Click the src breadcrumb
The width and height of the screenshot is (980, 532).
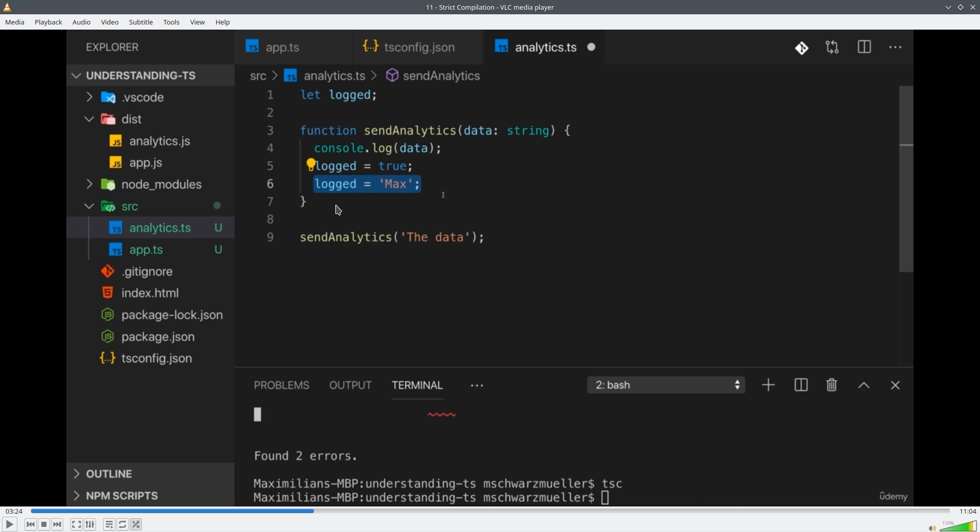[x=258, y=76]
